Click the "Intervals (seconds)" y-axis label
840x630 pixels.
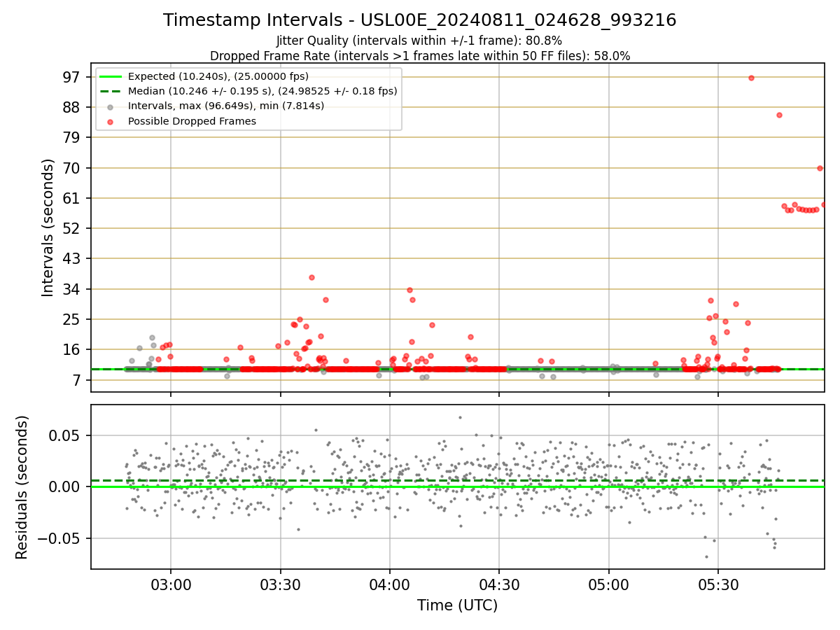point(48,227)
